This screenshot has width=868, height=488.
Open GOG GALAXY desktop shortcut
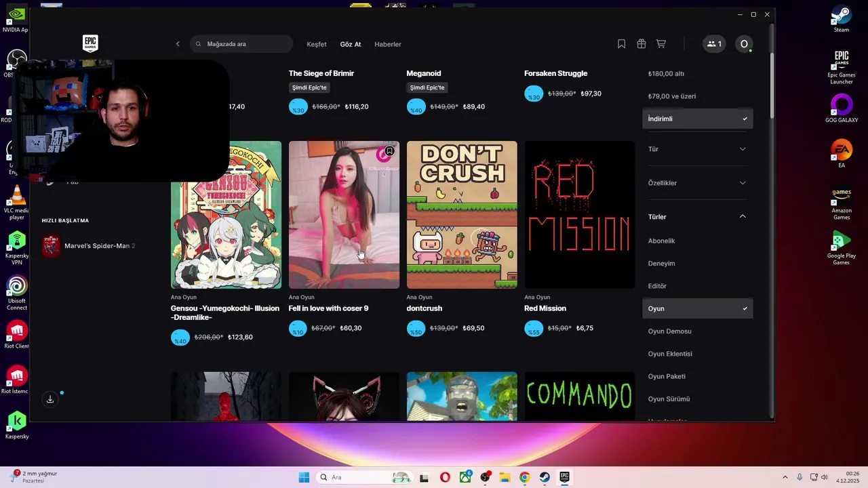(841, 108)
